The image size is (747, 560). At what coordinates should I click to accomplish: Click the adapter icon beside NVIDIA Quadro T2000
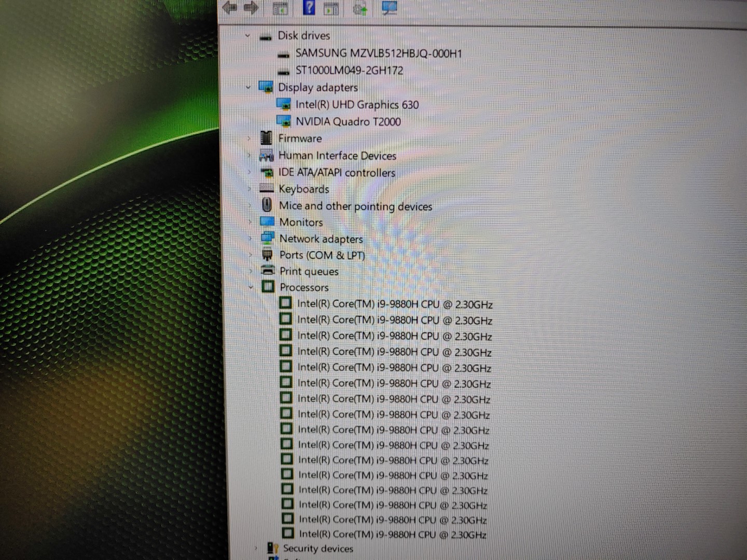[284, 121]
